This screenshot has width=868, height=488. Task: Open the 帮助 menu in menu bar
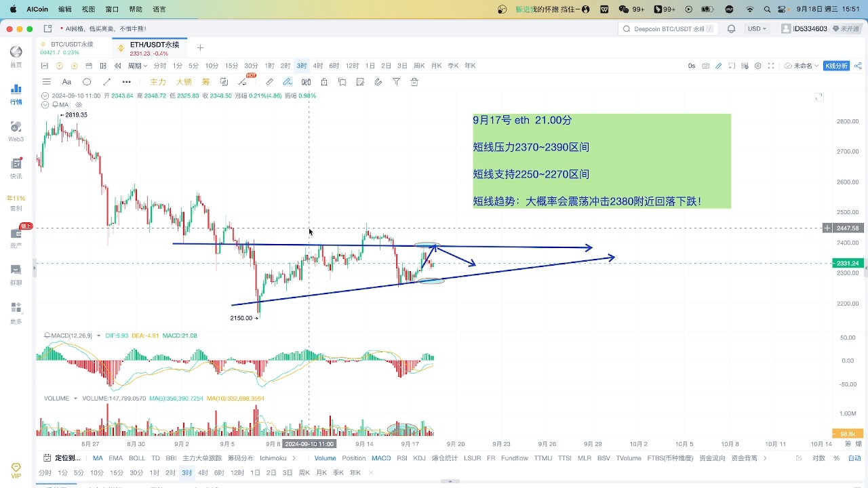(x=136, y=9)
